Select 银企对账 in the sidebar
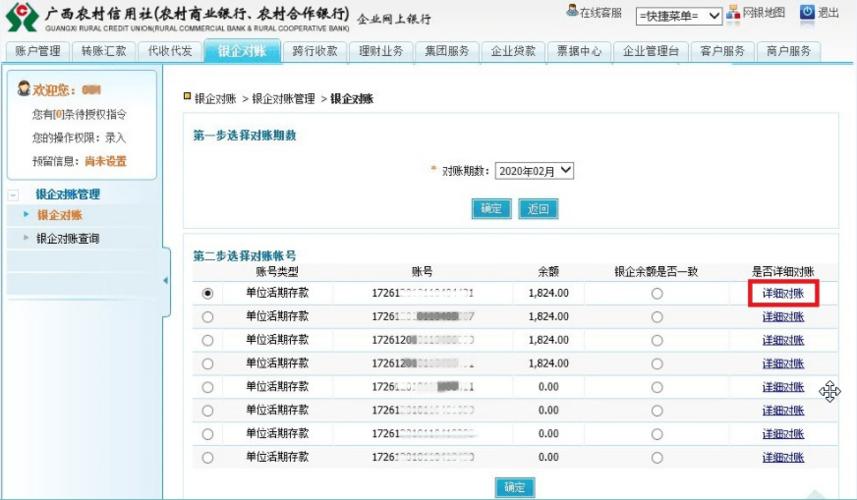Image resolution: width=857 pixels, height=500 pixels. coord(60,215)
